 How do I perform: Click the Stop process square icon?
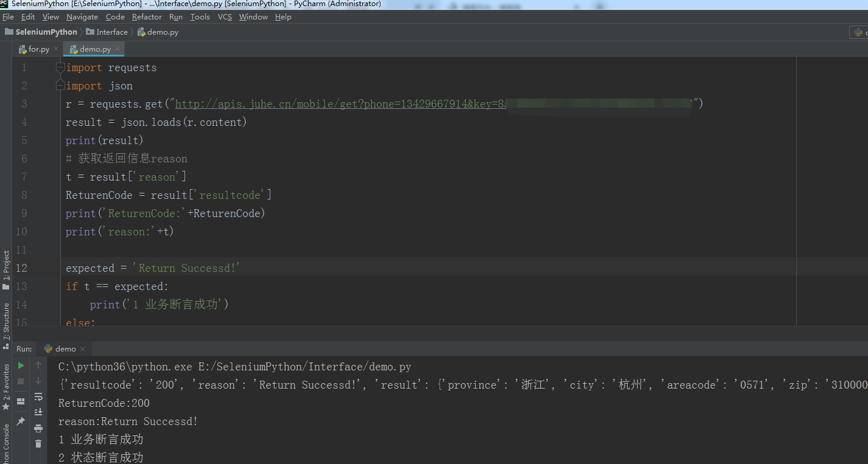pos(21,381)
